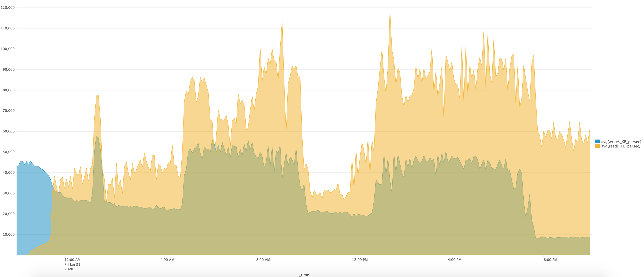Click the blue avg(writes_KB_persec) legend swatch

tap(597, 141)
